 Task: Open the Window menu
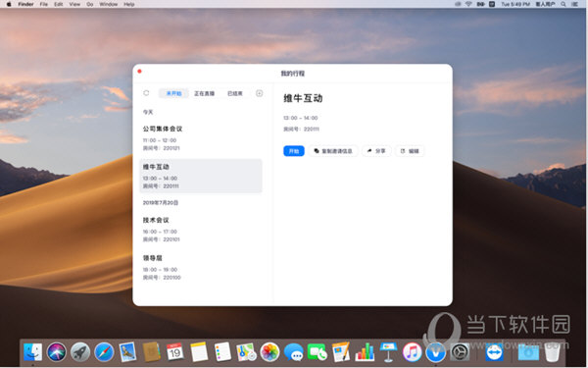coord(109,4)
